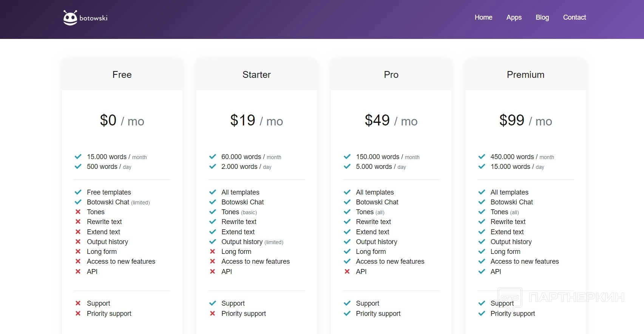
Task: Click the red X beside Support in Free plan
Action: tap(78, 303)
